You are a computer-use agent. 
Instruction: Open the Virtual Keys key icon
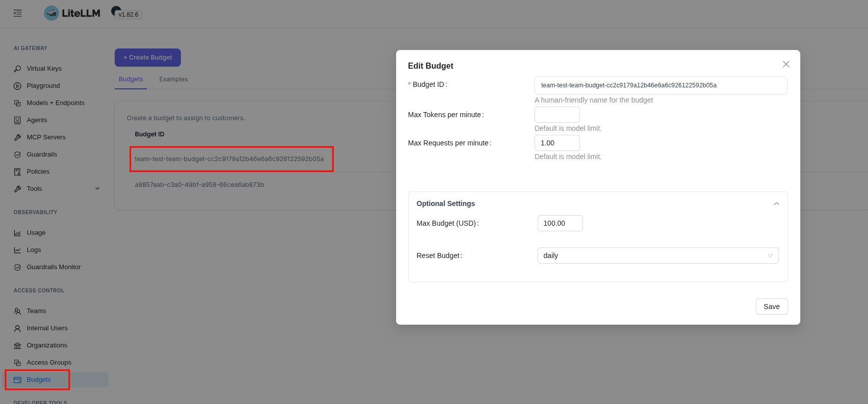(x=18, y=69)
